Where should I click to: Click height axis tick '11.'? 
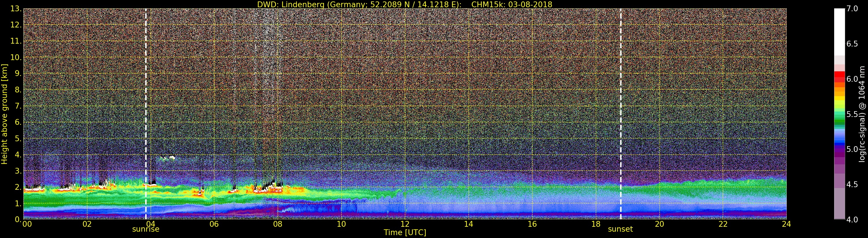[16, 41]
